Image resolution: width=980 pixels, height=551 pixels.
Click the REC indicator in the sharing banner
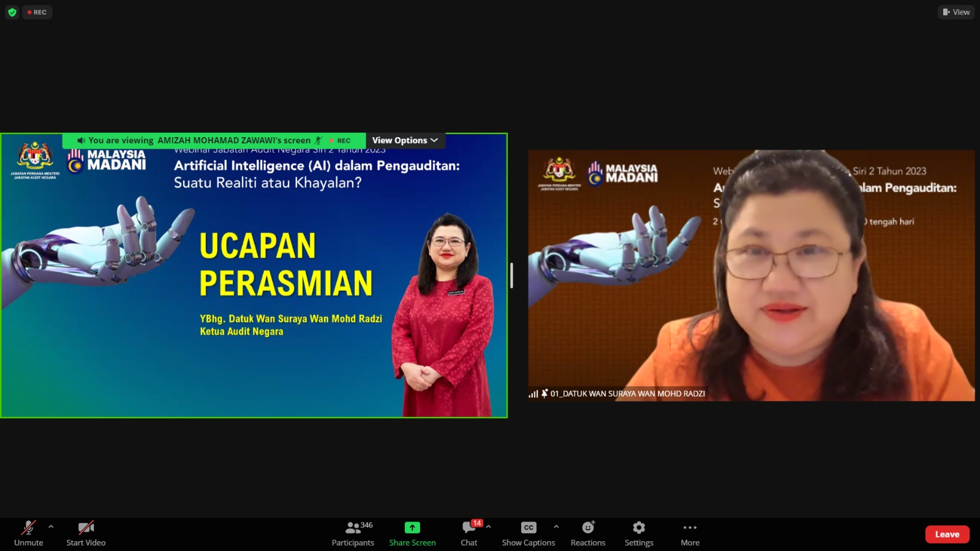[x=340, y=140]
